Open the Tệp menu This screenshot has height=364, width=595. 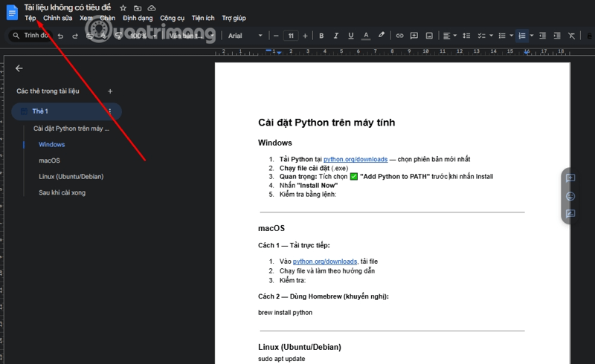(30, 18)
